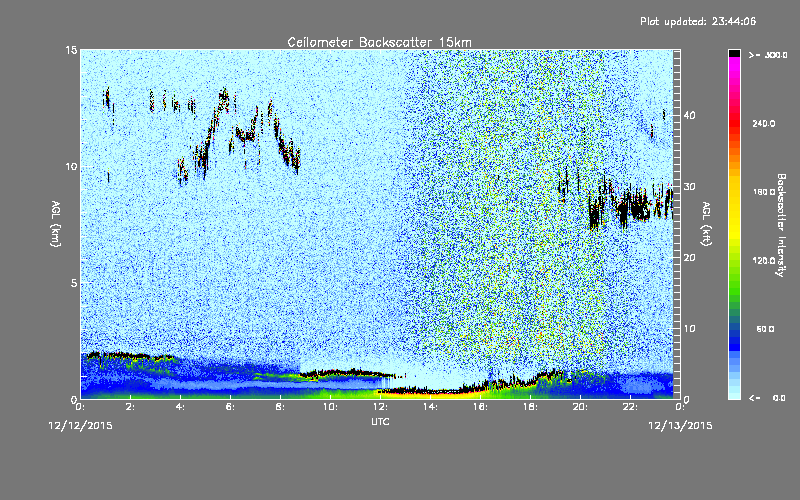
Task: Click the '30' kft tick label
Action: click(x=689, y=187)
